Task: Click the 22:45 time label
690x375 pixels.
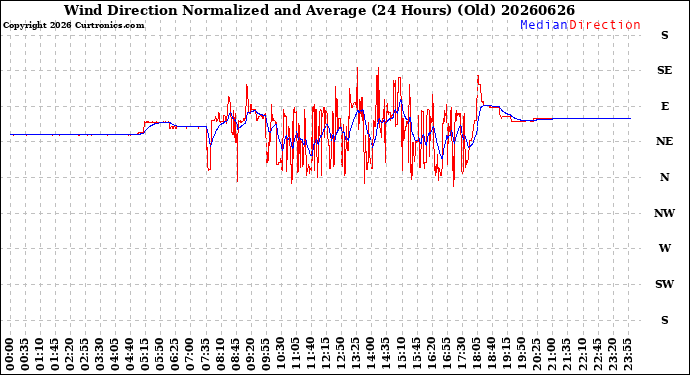Action: pos(597,354)
